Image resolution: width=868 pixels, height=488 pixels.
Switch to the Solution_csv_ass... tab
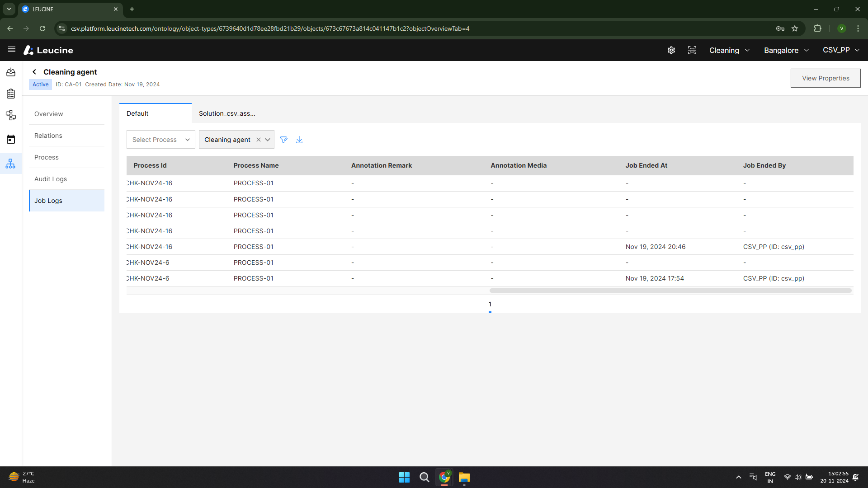[227, 113]
